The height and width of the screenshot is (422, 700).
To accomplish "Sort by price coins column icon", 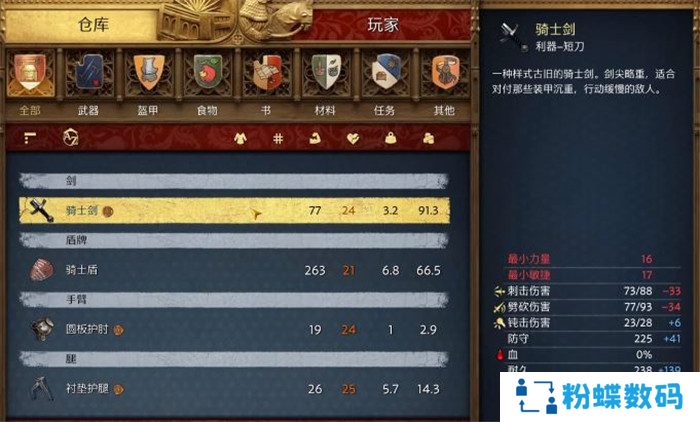I will pos(429,138).
